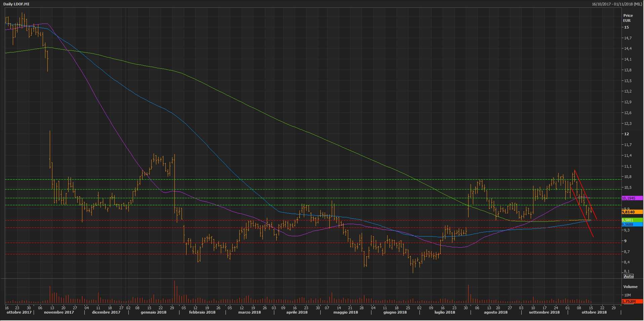644x321 pixels.
Task: Select the ottobre 2018 month marker
Action: tap(594, 312)
